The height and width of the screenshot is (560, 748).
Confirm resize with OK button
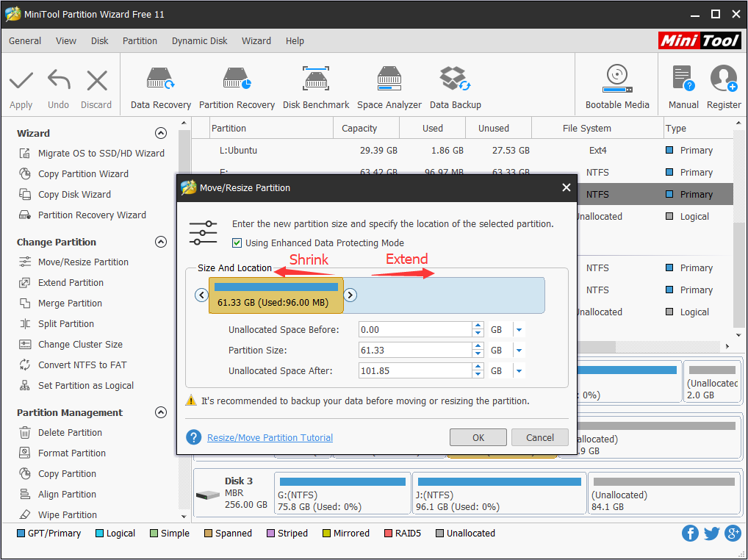[478, 437]
